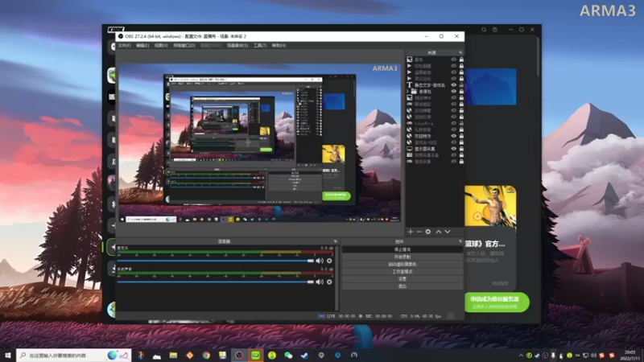The image size is (644, 362).
Task: Adjust the 麦克风 volume slider
Action: pyautogui.click(x=215, y=261)
